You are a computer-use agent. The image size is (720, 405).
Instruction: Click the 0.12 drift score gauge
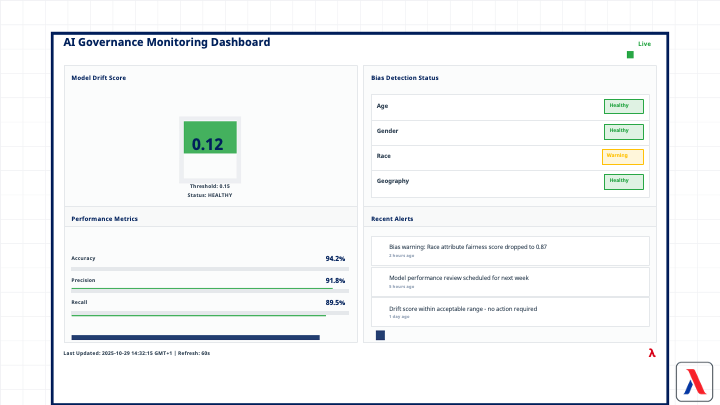[x=208, y=144]
